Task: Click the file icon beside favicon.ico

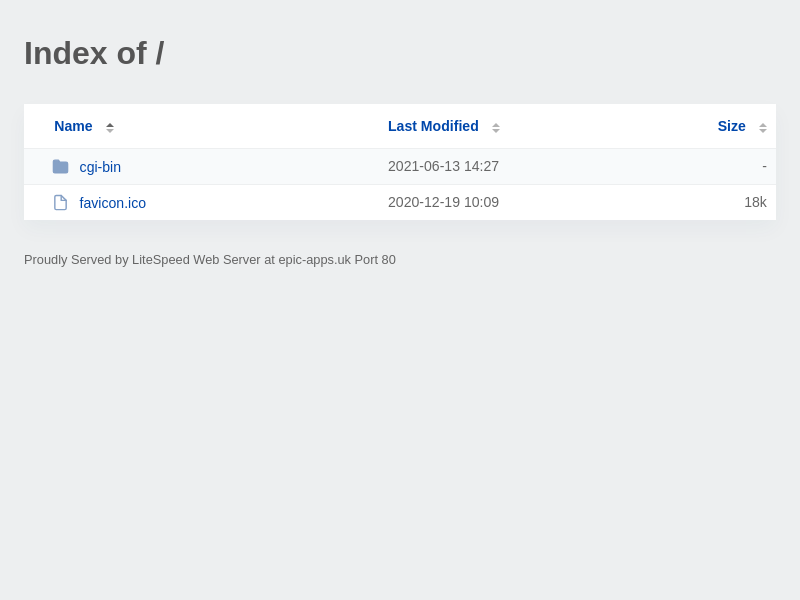Action: (60, 203)
